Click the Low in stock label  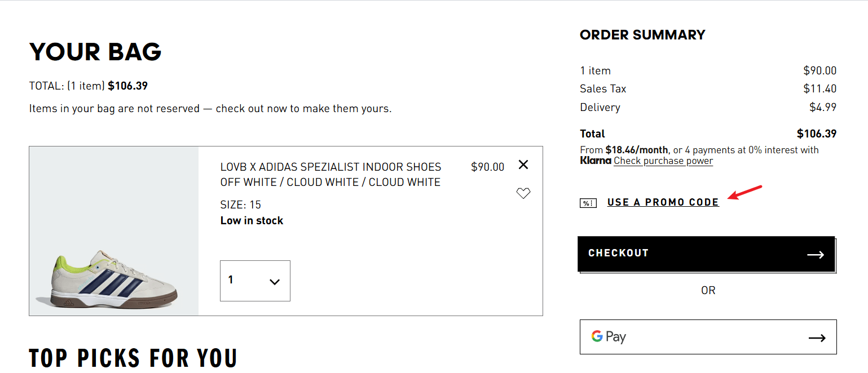pyautogui.click(x=252, y=220)
